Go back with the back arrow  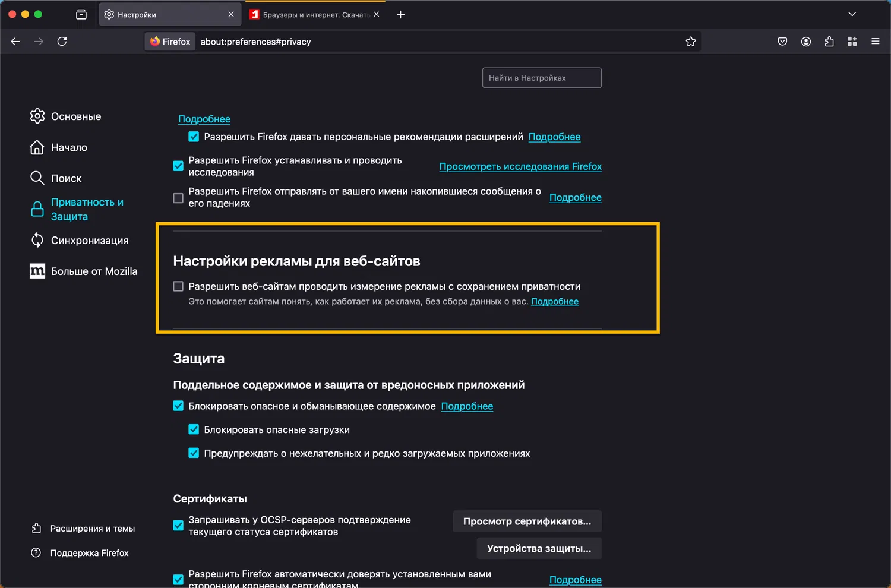coord(16,42)
